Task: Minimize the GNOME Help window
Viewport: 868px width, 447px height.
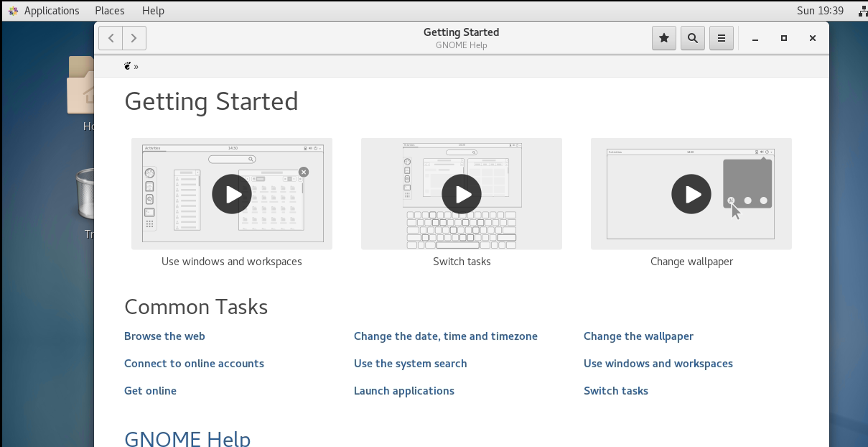Action: tap(755, 38)
